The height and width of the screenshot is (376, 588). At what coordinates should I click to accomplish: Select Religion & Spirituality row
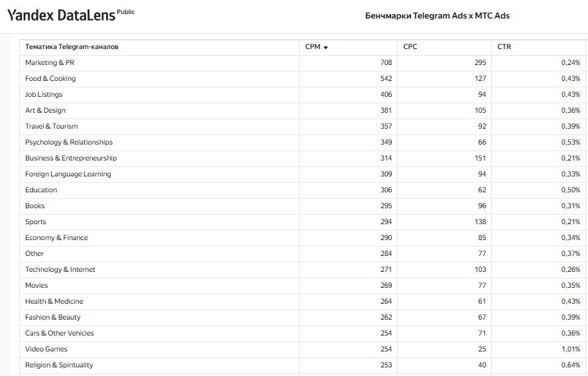[x=304, y=365]
